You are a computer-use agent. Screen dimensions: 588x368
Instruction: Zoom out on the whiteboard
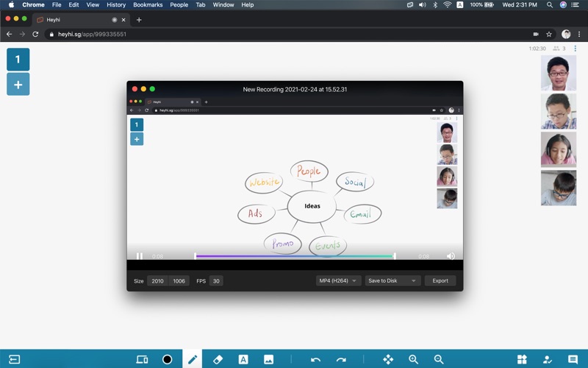[x=438, y=359]
